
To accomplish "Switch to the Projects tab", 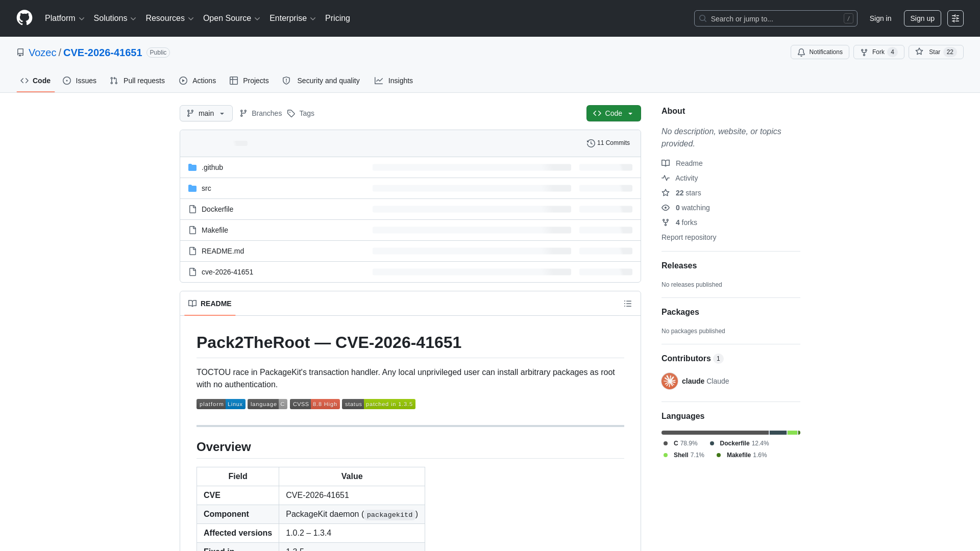I will pyautogui.click(x=249, y=81).
